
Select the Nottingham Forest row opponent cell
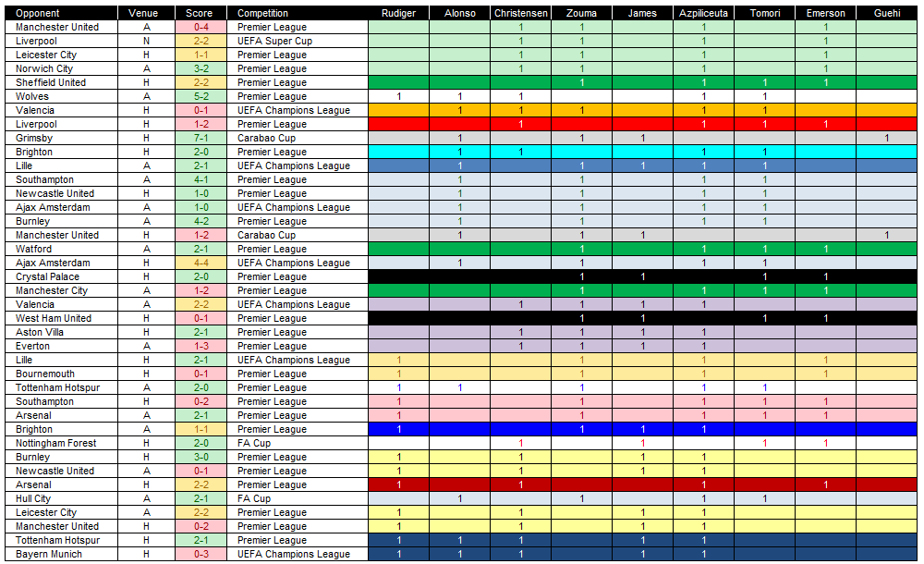pos(61,443)
